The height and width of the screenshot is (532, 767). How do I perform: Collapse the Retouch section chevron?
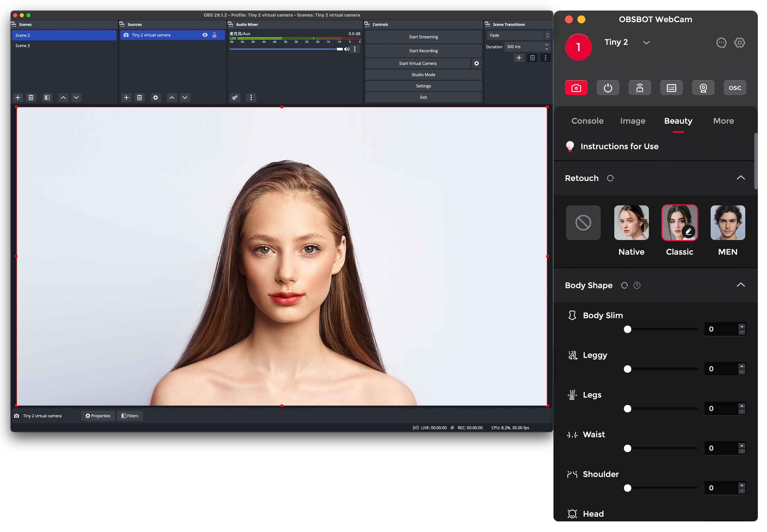741,178
